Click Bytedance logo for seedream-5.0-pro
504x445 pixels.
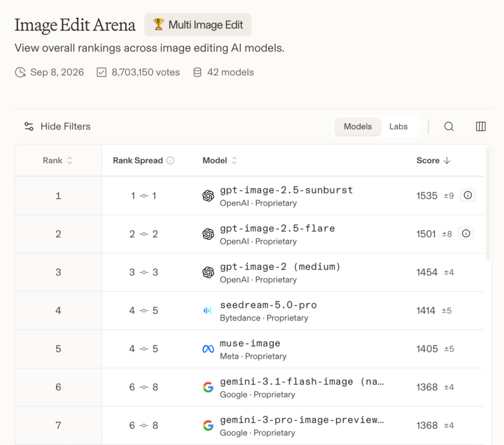click(x=208, y=311)
